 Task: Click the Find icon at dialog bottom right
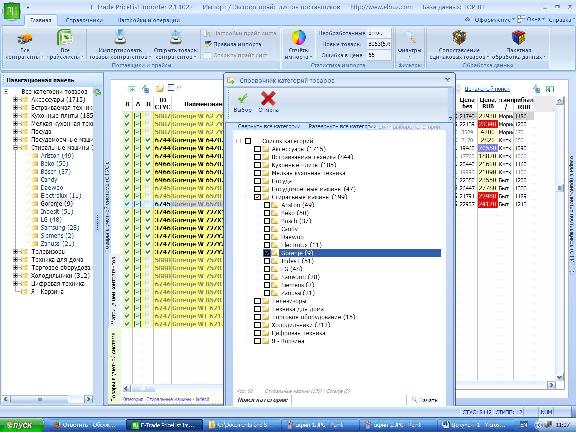point(415,400)
